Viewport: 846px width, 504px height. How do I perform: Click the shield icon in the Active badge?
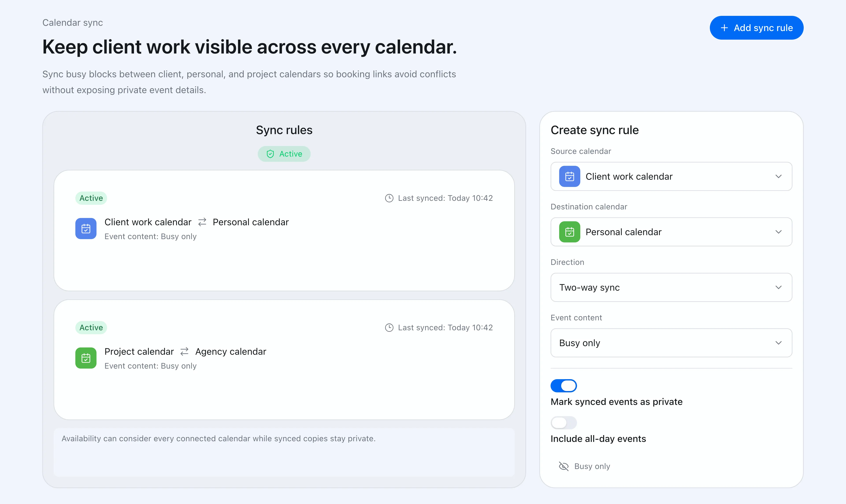(270, 154)
